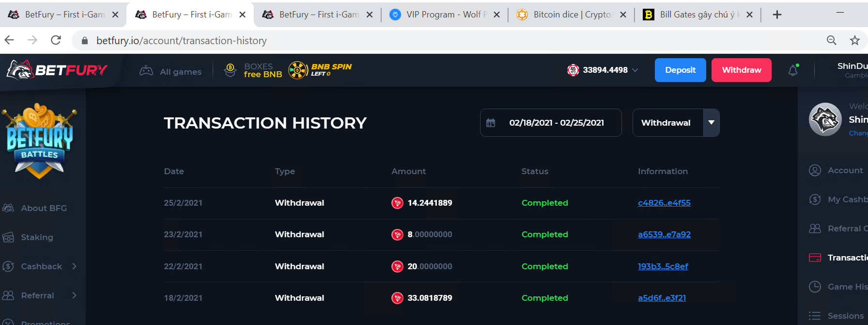Select the 25/2/2021 date cell

pos(183,203)
